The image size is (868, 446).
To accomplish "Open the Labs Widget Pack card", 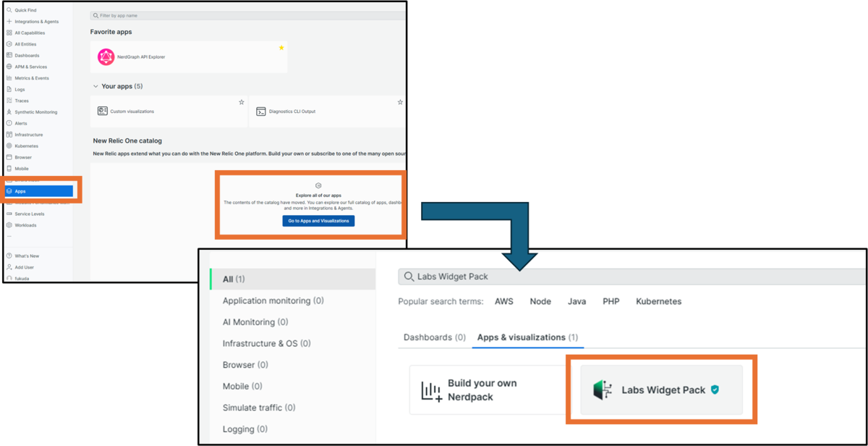I will (x=662, y=390).
